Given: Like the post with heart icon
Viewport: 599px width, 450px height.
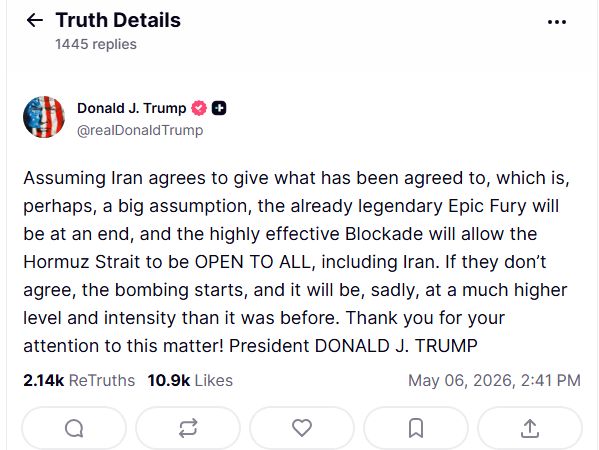Looking at the screenshot, I should click(x=302, y=428).
